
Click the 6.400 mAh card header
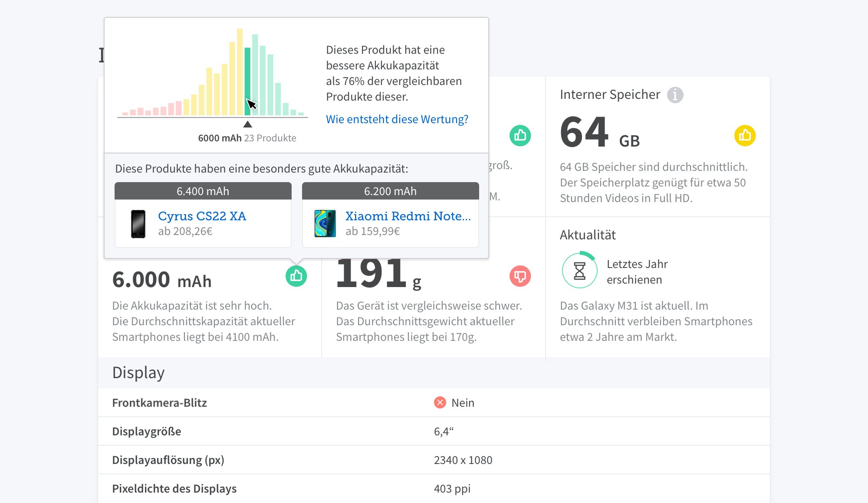203,191
